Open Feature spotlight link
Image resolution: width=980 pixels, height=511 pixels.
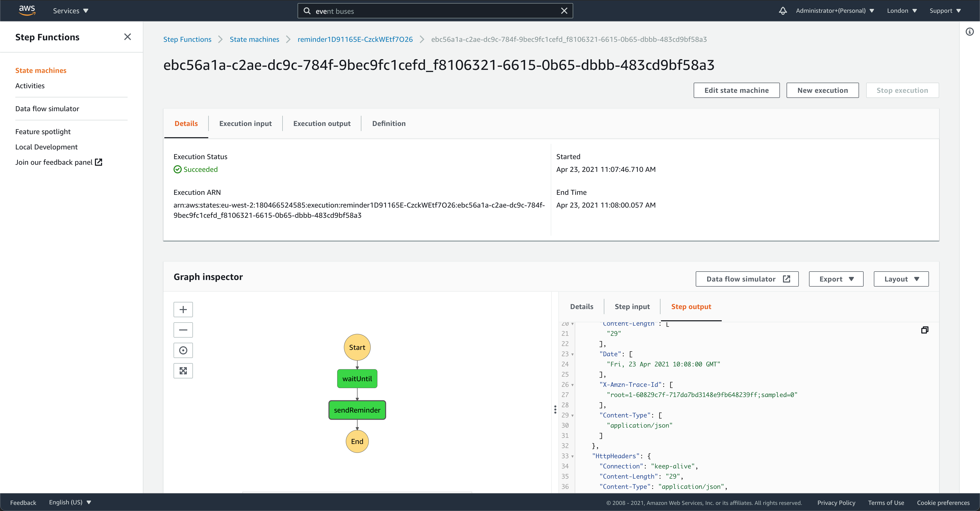click(x=43, y=132)
